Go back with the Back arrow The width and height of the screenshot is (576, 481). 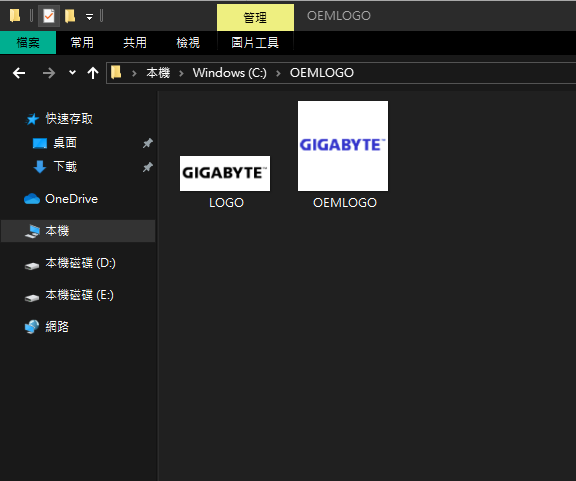pyautogui.click(x=19, y=73)
